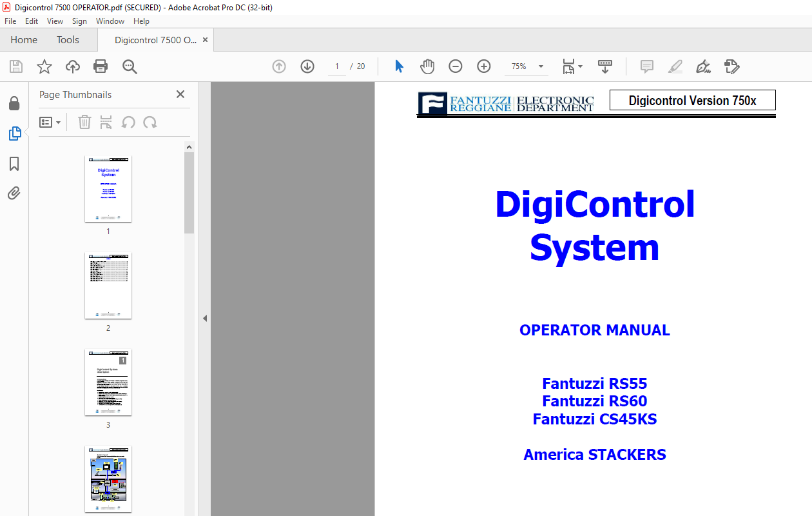Print the document via printer icon
Screen dimensions: 812x516
point(101,66)
